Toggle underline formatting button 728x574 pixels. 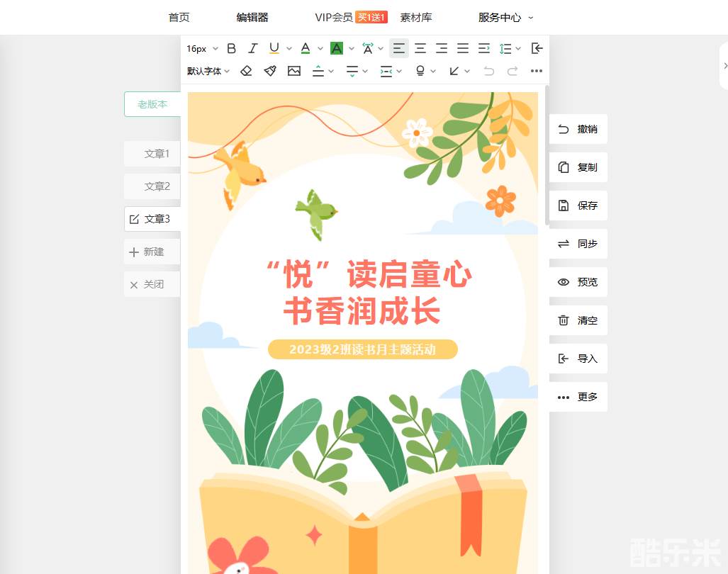pyautogui.click(x=274, y=48)
